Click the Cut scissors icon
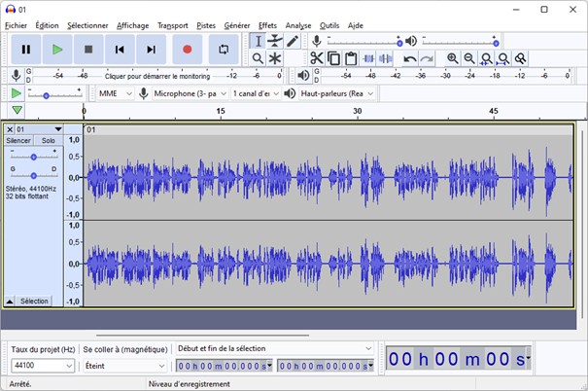 (x=316, y=58)
